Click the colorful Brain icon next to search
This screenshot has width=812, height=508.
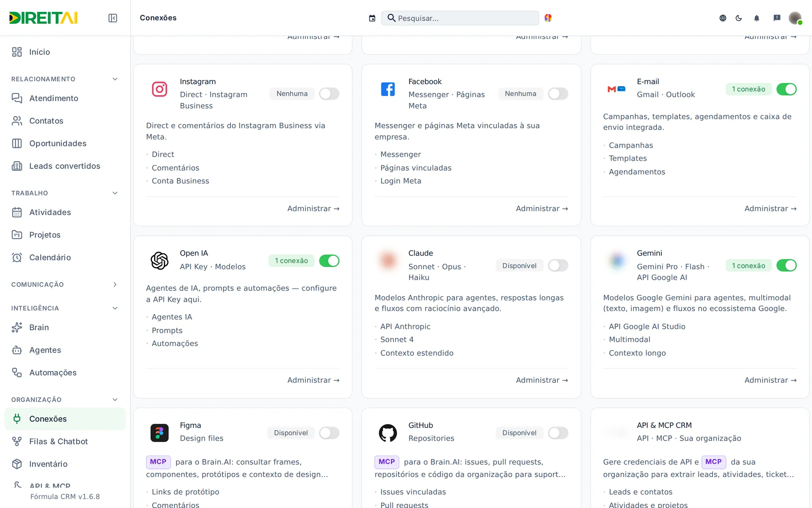coord(548,18)
